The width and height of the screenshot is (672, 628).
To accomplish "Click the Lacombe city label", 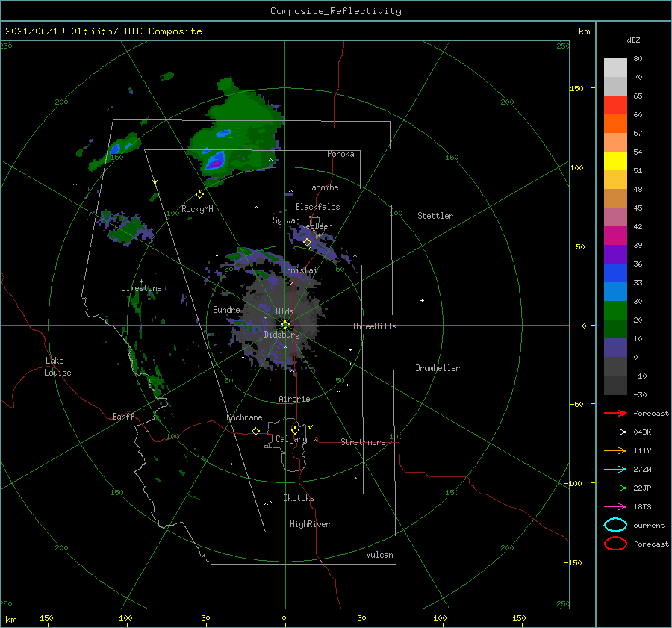I will [323, 187].
